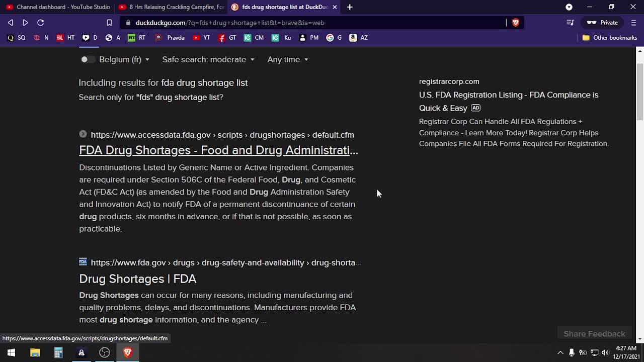Image resolution: width=644 pixels, height=362 pixels.
Task: Open the Brave Shields lion icon
Action: pos(515,23)
